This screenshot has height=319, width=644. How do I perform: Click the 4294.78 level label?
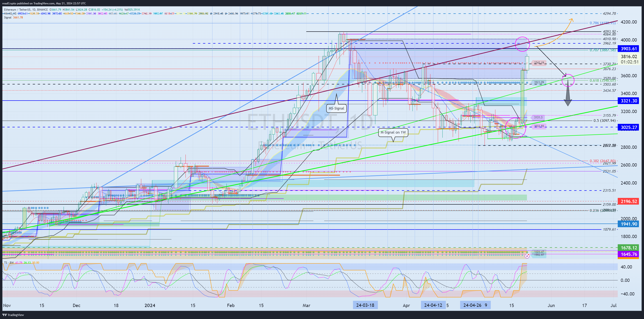tap(609, 14)
